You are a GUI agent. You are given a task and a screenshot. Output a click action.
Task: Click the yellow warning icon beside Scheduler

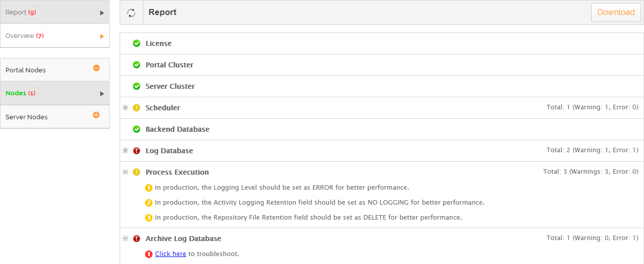(x=137, y=108)
